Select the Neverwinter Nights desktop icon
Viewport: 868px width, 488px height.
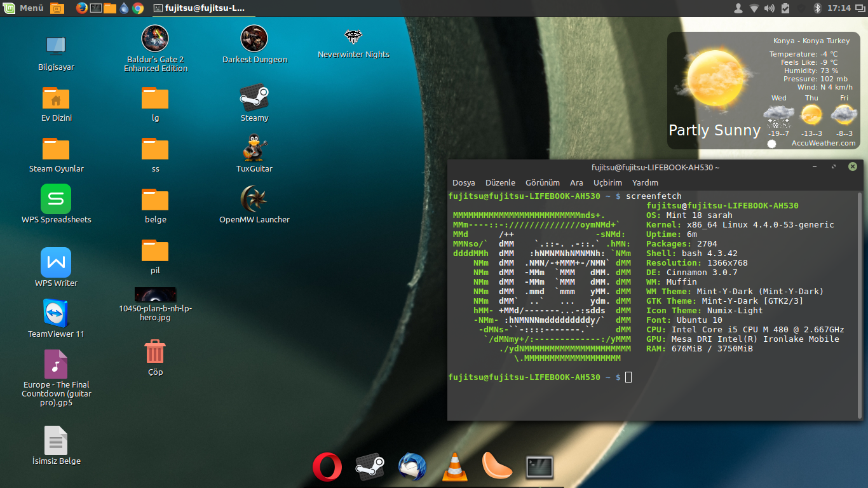[x=353, y=36]
